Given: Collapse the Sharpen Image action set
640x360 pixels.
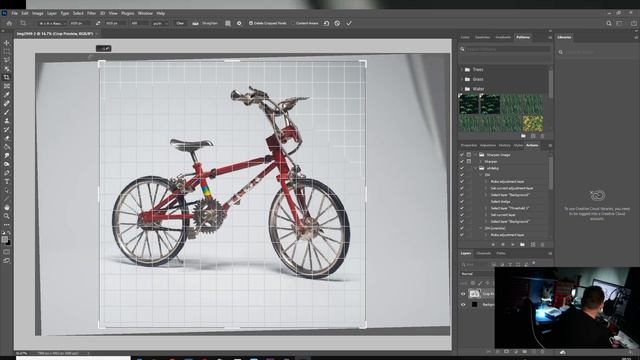Looking at the screenshot, I should (x=476, y=155).
